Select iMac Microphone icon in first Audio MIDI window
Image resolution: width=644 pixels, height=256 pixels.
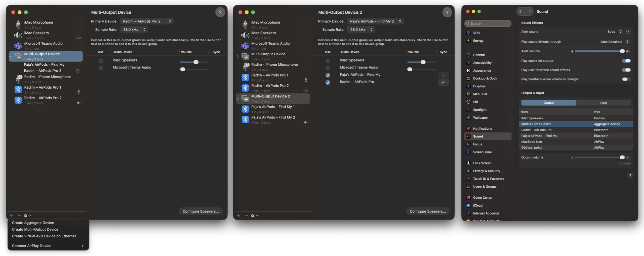coord(18,24)
